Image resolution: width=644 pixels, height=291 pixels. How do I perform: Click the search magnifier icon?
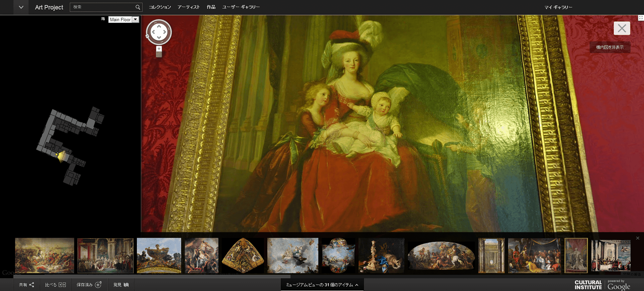[138, 7]
